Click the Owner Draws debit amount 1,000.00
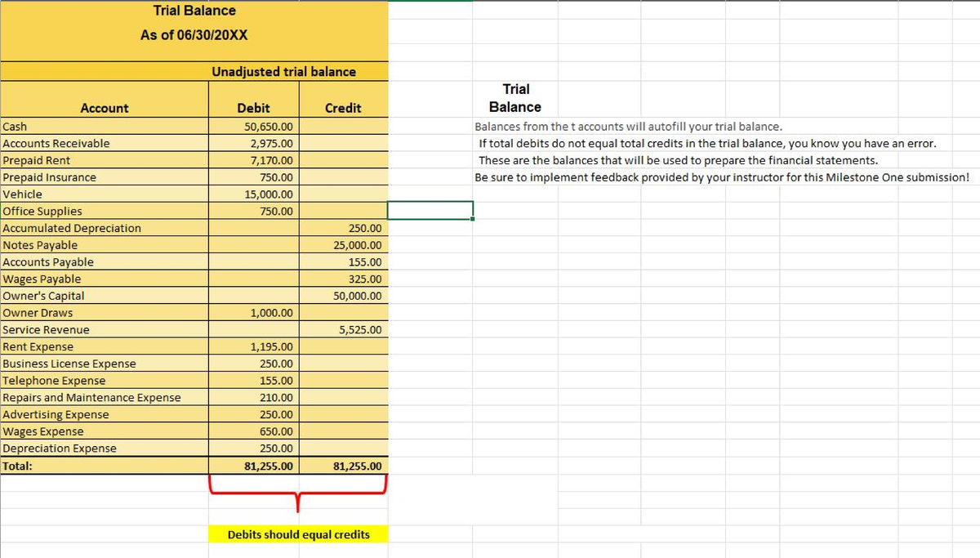This screenshot has width=980, height=558. 271,313
